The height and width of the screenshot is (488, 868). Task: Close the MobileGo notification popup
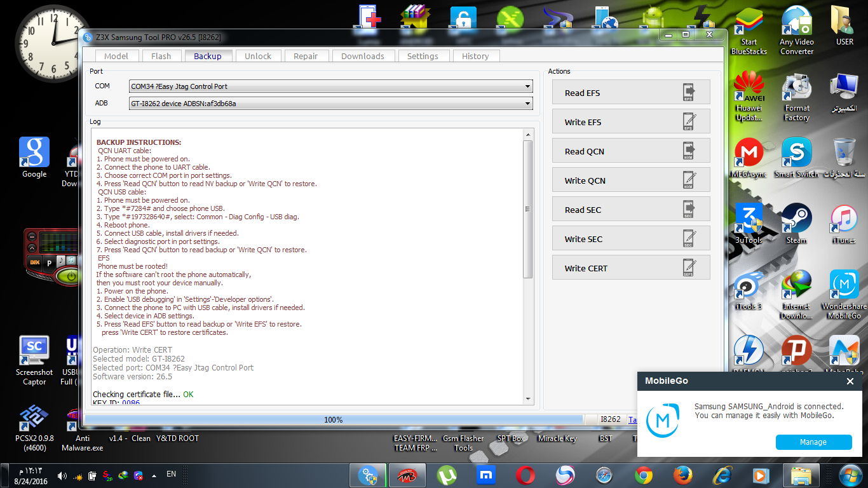point(850,381)
